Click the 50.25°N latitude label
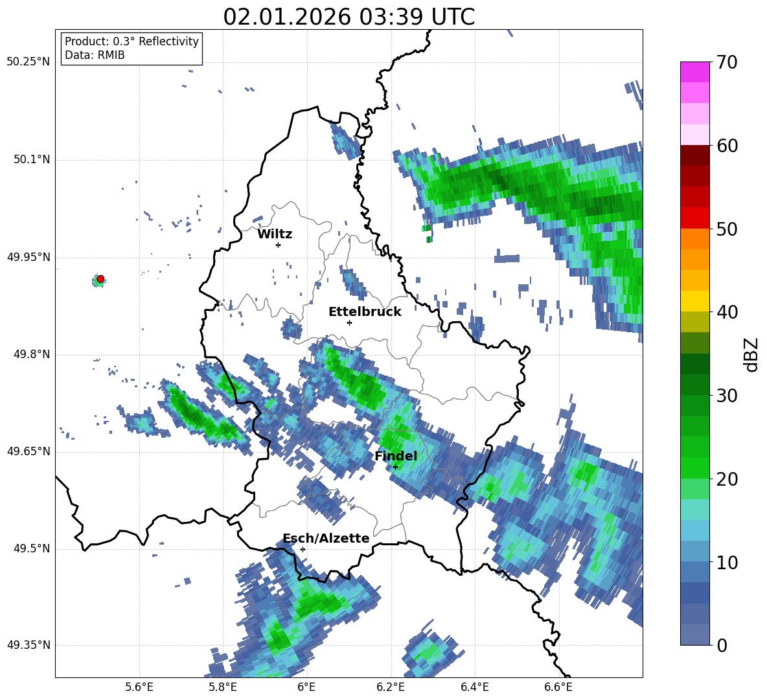Image resolution: width=767 pixels, height=700 pixels. (x=29, y=62)
